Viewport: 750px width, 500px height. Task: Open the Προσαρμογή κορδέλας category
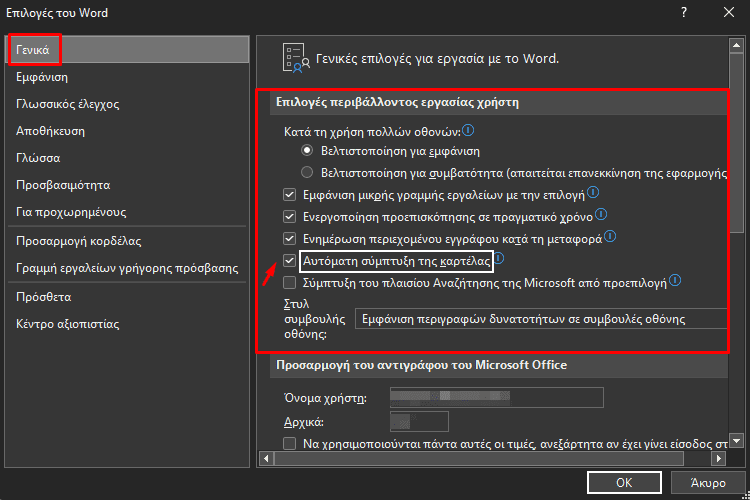pos(127,241)
